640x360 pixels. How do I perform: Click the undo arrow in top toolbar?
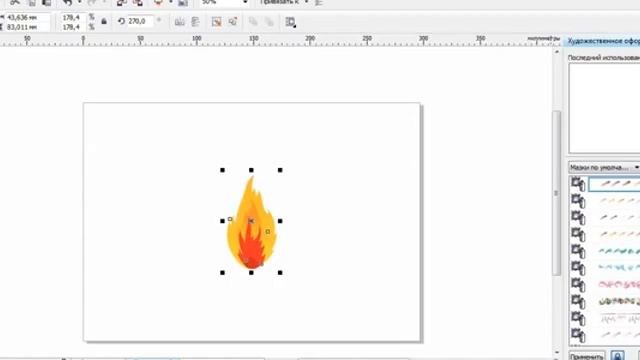pyautogui.click(x=68, y=2)
